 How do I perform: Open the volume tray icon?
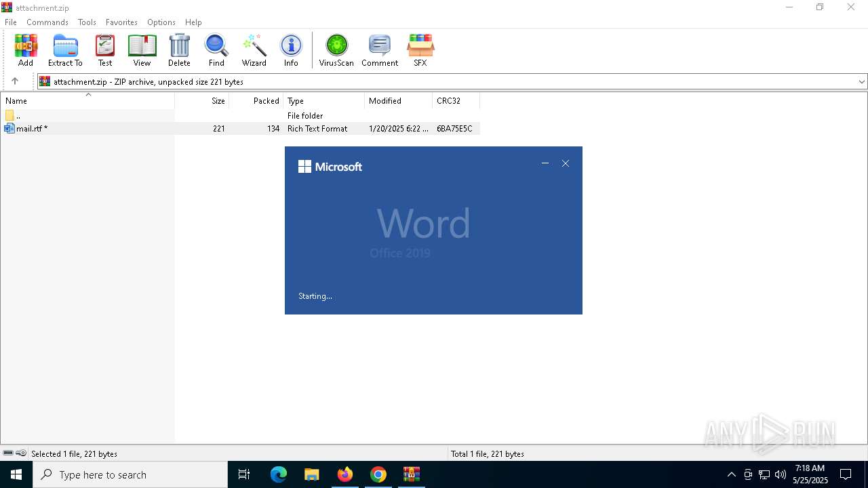tap(780, 474)
